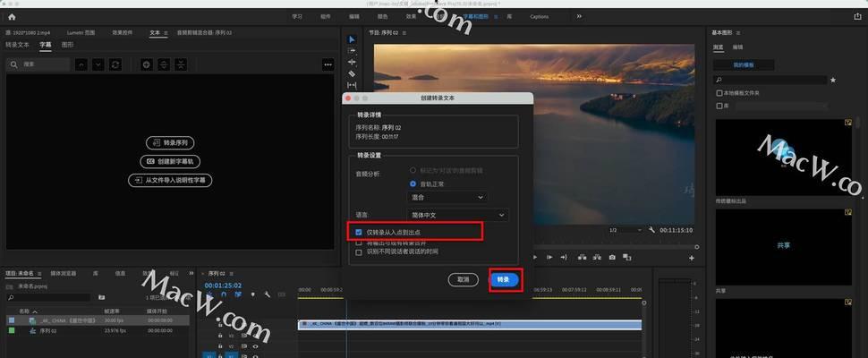Click merge caption segments icon
The image size is (868, 358).
[x=181, y=64]
